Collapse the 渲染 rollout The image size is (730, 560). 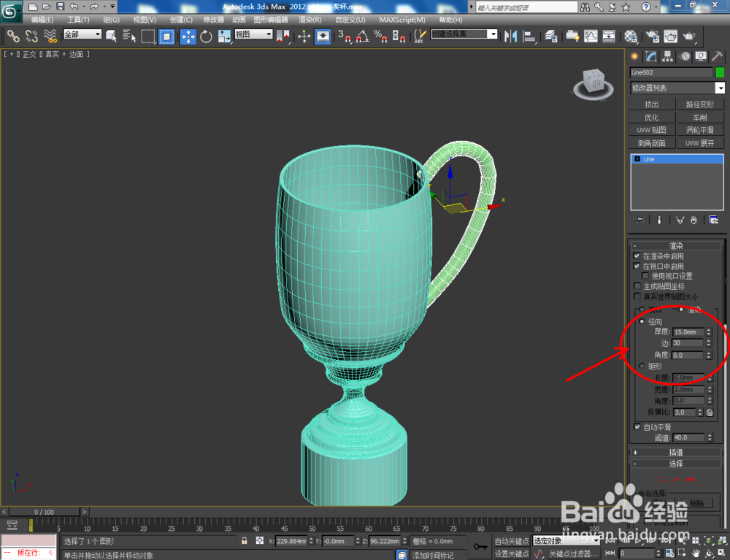click(675, 246)
